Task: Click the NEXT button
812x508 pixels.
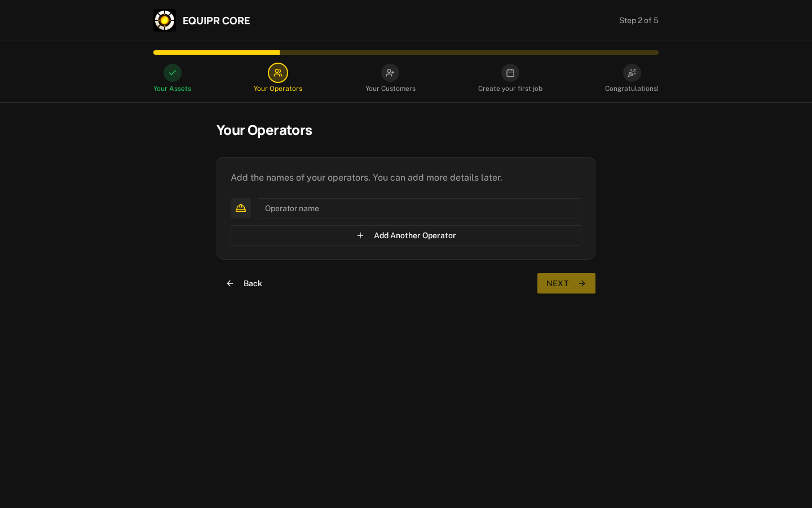Action: tap(566, 283)
